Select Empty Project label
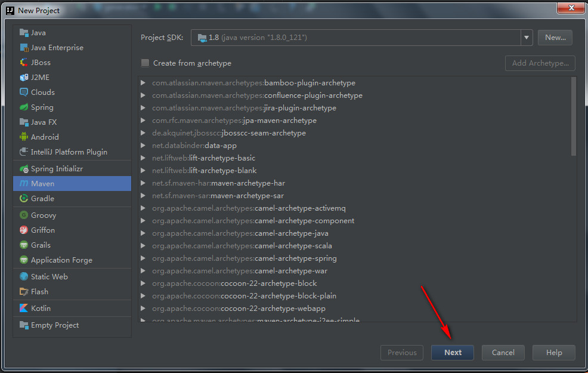 point(55,325)
